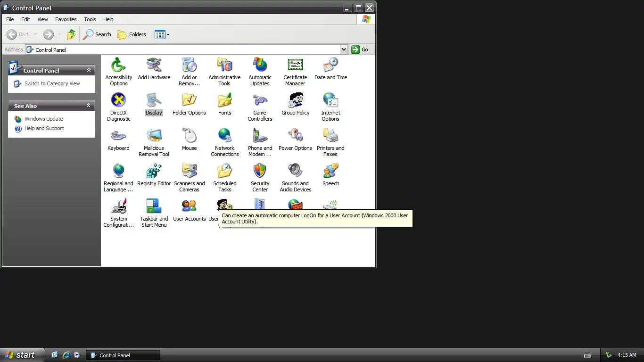Image resolution: width=644 pixels, height=362 pixels.
Task: Switch to Category View
Action: (52, 83)
